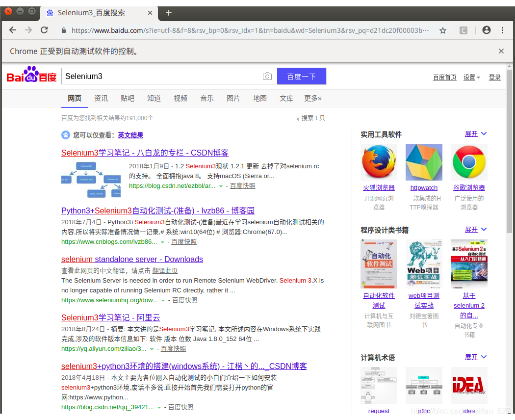The image size is (515, 420).
Task: Switch to the 知道 tab
Action: tap(154, 98)
